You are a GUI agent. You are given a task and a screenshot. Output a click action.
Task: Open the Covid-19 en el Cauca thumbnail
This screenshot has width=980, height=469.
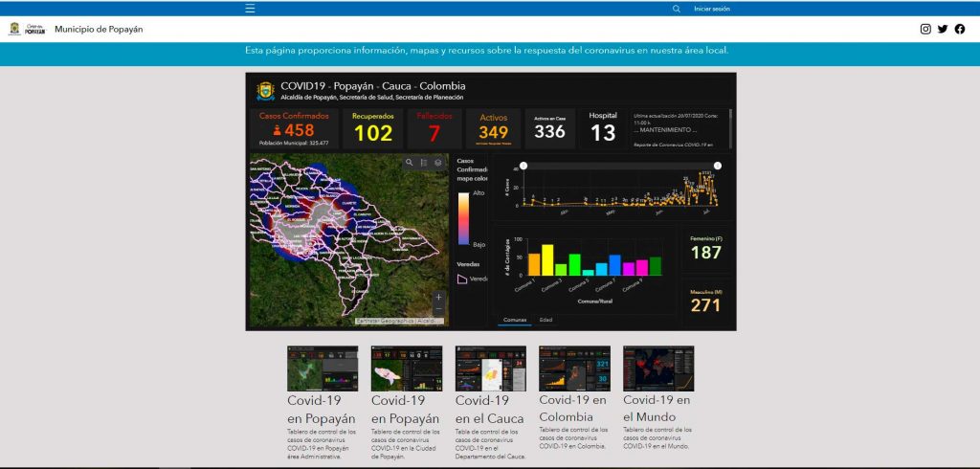(491, 368)
